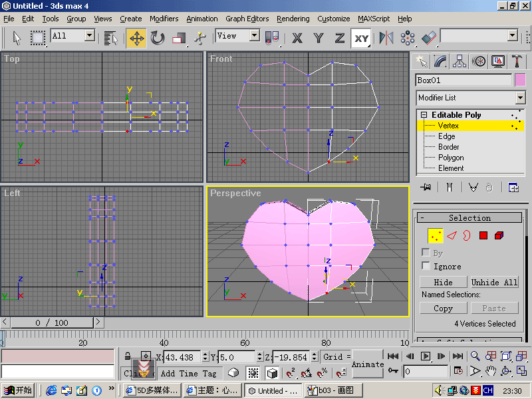
Task: Click time slider 0 / 100 handle
Action: (52, 323)
